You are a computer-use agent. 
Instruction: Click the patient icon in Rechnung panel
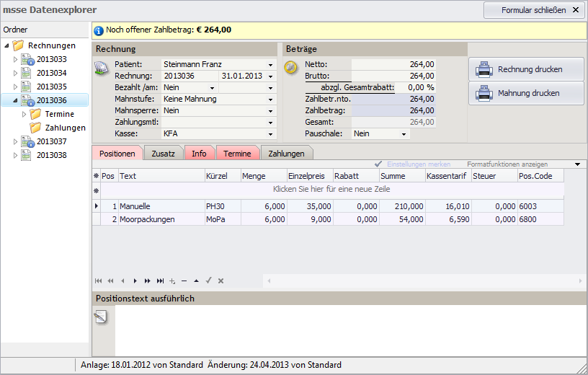coord(101,67)
